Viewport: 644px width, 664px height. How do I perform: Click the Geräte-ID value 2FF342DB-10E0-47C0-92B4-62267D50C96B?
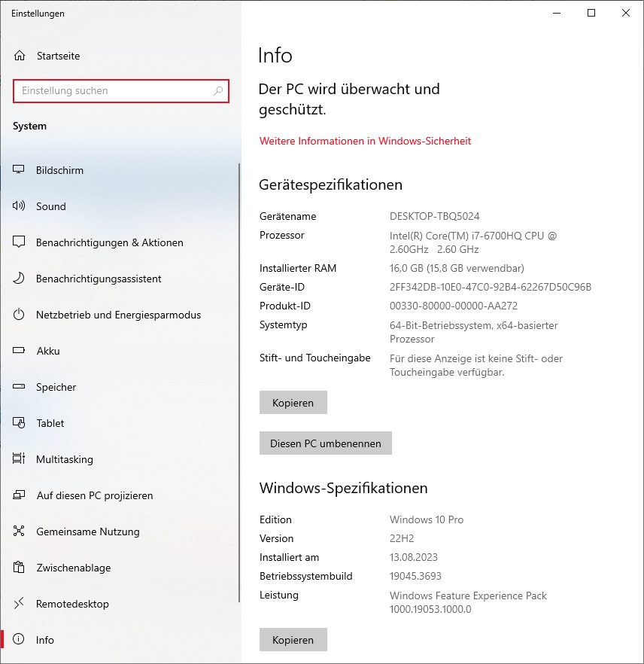491,287
